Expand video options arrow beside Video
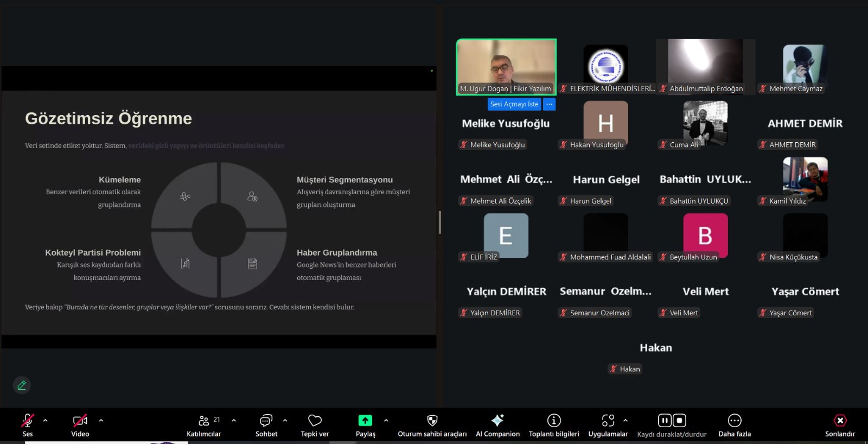The image size is (868, 444). tap(101, 420)
